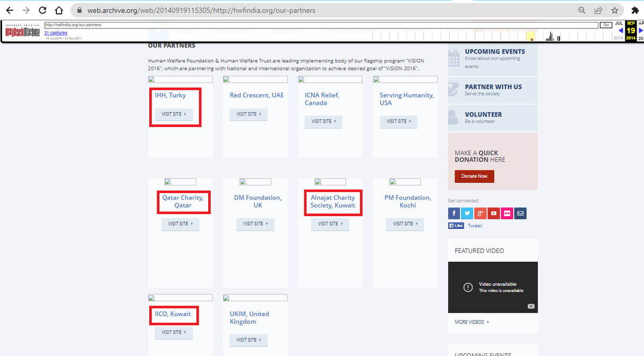Visit site for Alnajat Charity Society, Kuwait
Image resolution: width=644 pixels, height=356 pixels.
point(330,224)
